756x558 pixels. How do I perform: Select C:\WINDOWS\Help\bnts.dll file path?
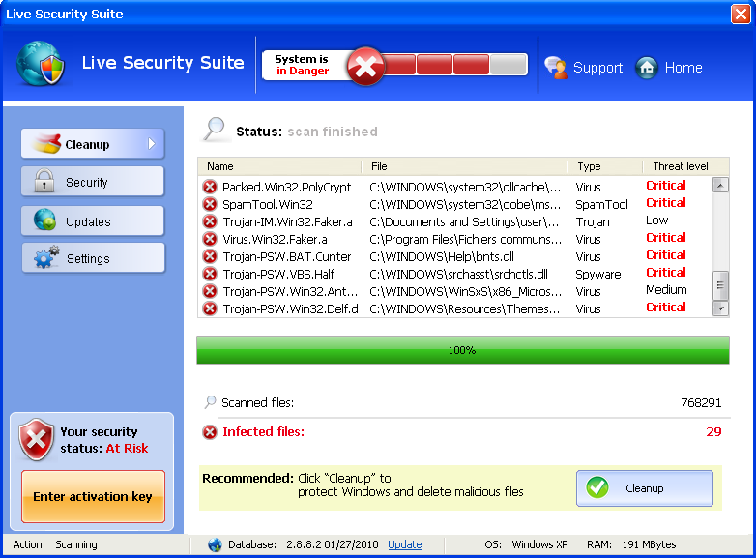point(442,256)
